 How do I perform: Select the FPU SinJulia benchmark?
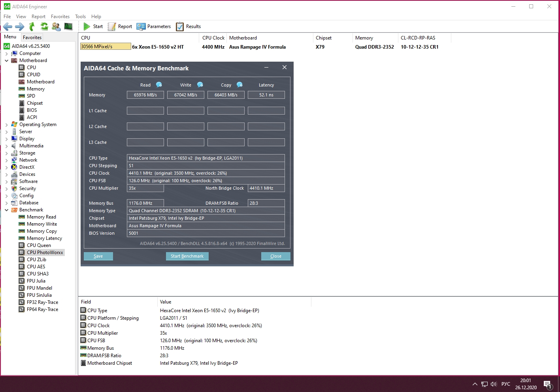[x=39, y=295]
